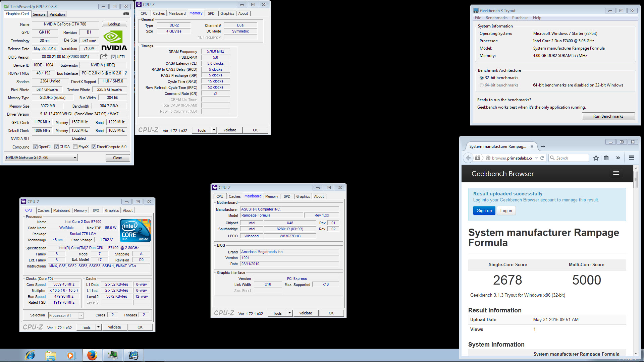The height and width of the screenshot is (362, 644).
Task: Open the Help menu in Geekbench
Action: [537, 18]
